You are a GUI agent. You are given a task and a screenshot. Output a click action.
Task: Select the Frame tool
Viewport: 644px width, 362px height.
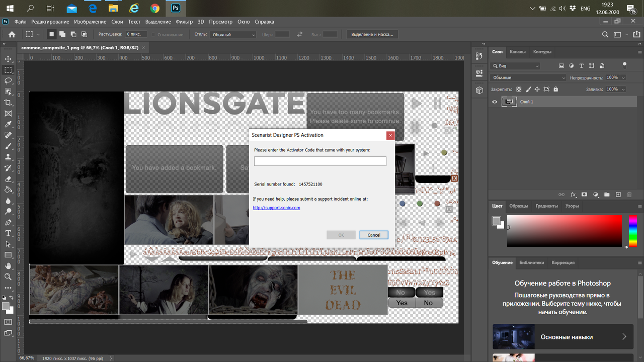(x=8, y=114)
